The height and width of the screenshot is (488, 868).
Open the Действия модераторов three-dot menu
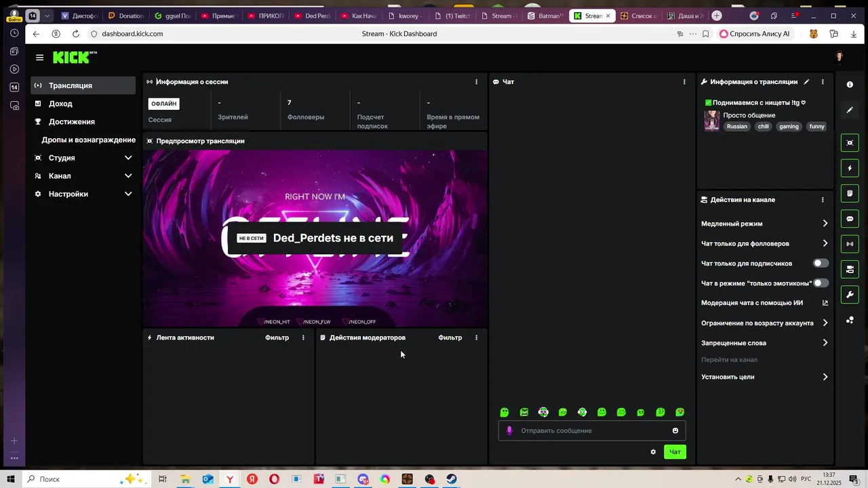476,338
